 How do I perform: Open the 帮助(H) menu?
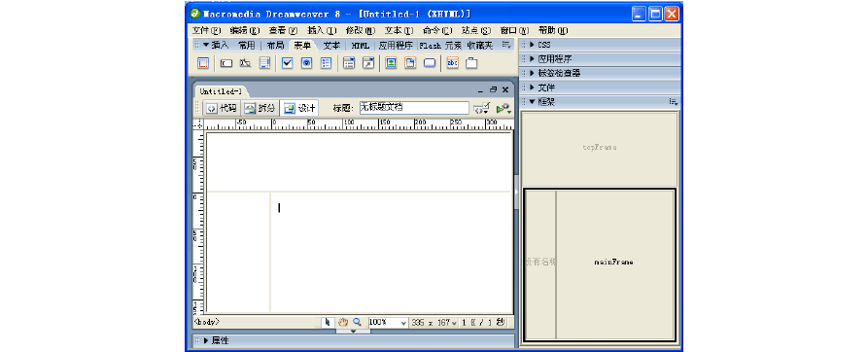554,31
